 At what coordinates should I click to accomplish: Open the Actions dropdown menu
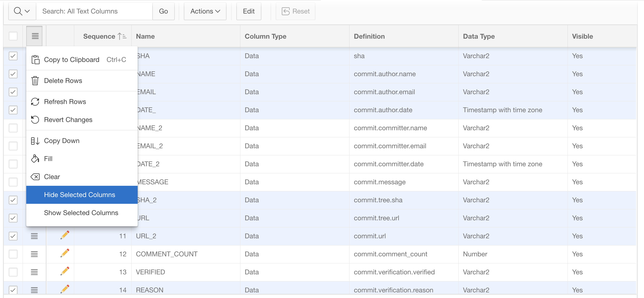point(205,11)
